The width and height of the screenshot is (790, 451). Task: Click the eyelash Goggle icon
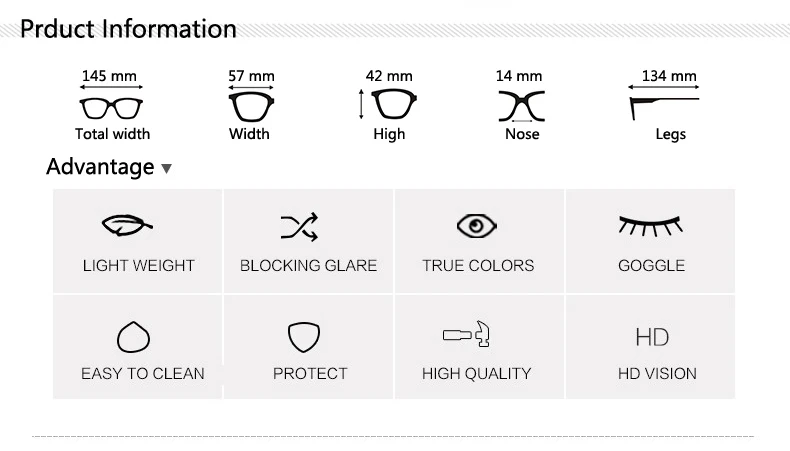click(651, 227)
